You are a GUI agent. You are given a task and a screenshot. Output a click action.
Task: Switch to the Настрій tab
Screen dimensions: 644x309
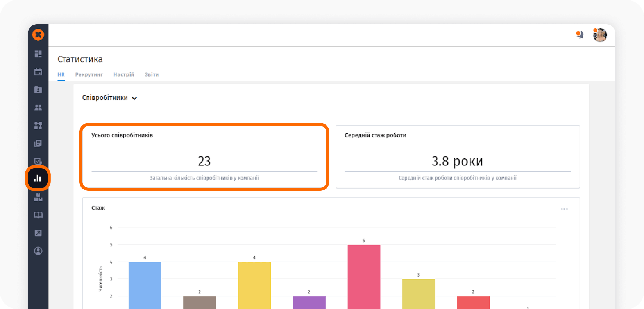(124, 75)
